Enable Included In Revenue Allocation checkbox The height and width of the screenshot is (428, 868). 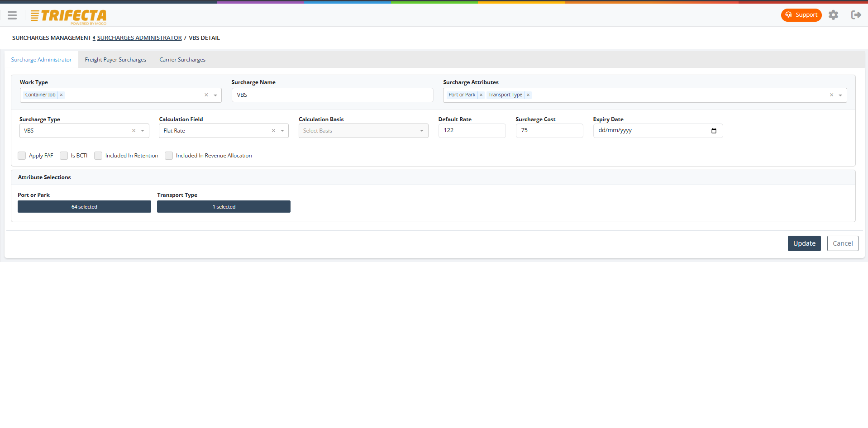pos(169,156)
